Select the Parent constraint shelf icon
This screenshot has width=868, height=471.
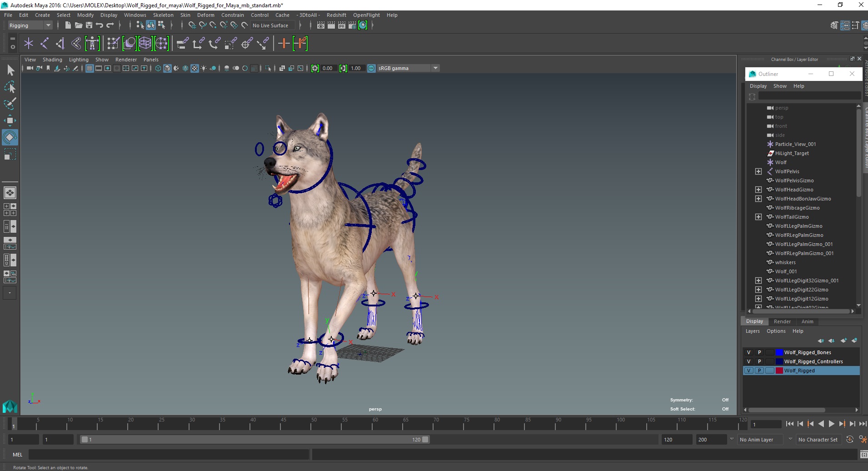coord(183,44)
